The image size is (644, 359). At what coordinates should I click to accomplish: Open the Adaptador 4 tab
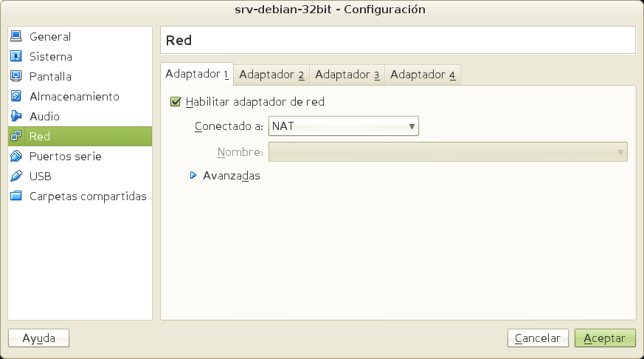(x=423, y=75)
